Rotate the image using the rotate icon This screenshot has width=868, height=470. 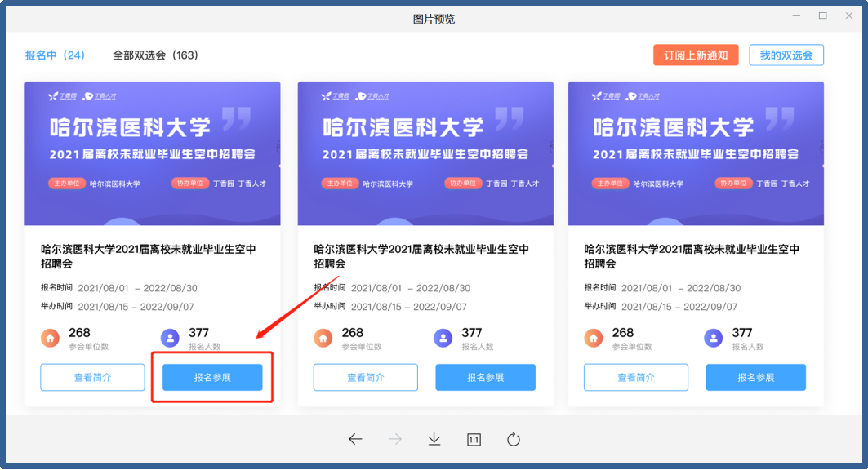(513, 439)
